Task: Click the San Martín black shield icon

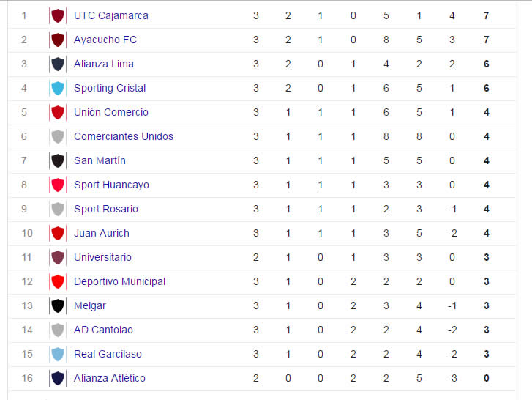Action: (x=58, y=160)
